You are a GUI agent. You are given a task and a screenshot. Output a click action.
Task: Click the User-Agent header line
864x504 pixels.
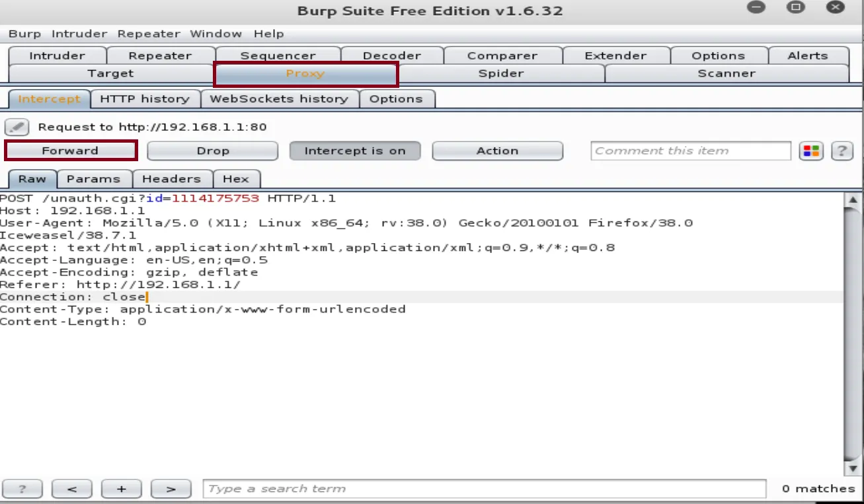pyautogui.click(x=346, y=223)
